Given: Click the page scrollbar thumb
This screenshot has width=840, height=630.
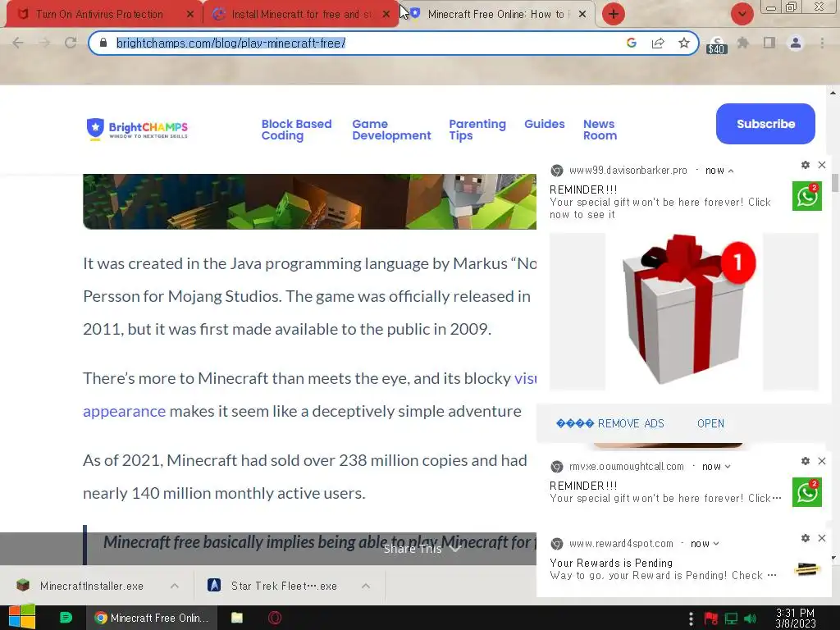Looking at the screenshot, I should (834, 183).
